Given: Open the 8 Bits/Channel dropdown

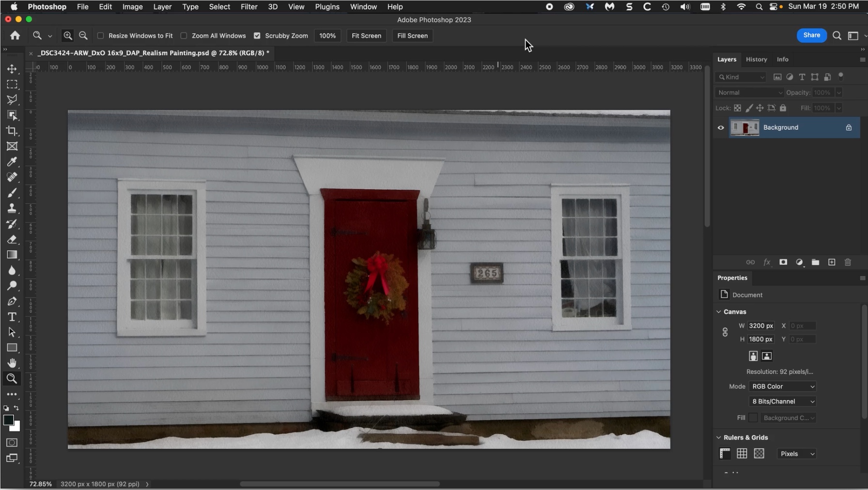Looking at the screenshot, I should [783, 401].
